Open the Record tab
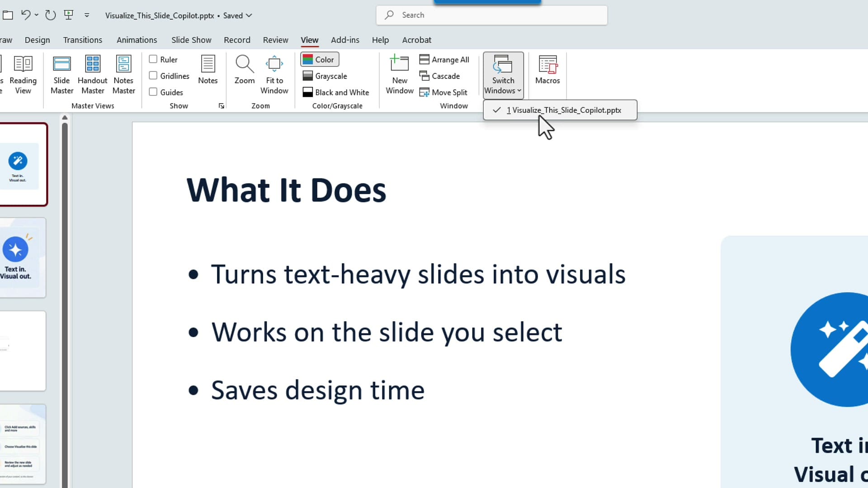This screenshot has width=868, height=488. pyautogui.click(x=237, y=40)
